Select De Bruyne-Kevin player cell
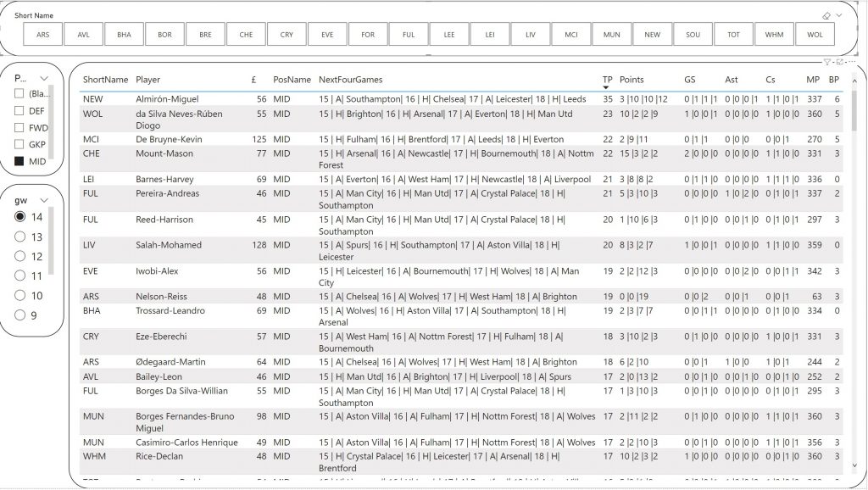 click(x=169, y=139)
